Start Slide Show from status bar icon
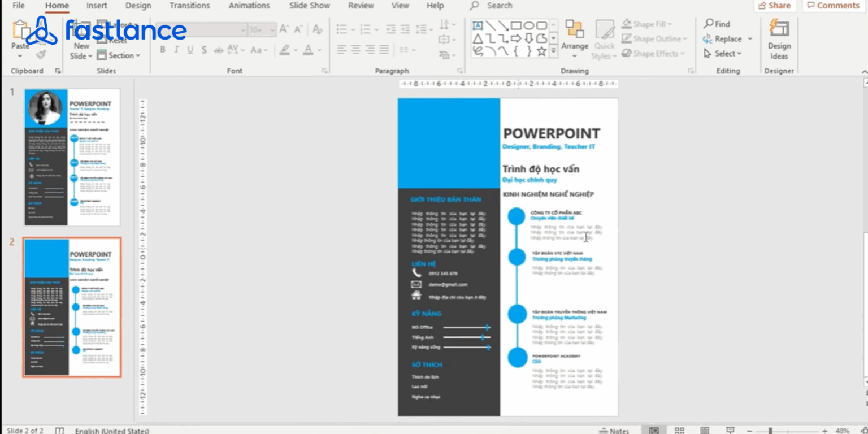Image resolution: width=868 pixels, height=434 pixels. [x=730, y=431]
